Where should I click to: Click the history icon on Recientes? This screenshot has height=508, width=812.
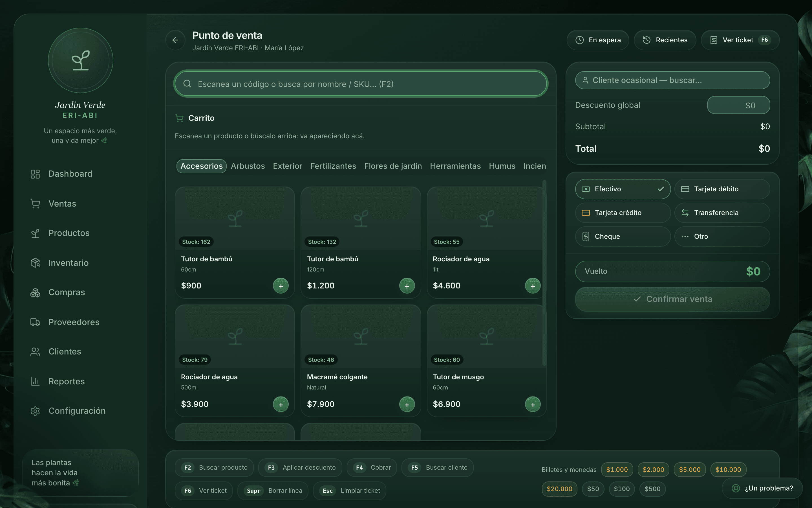click(646, 40)
